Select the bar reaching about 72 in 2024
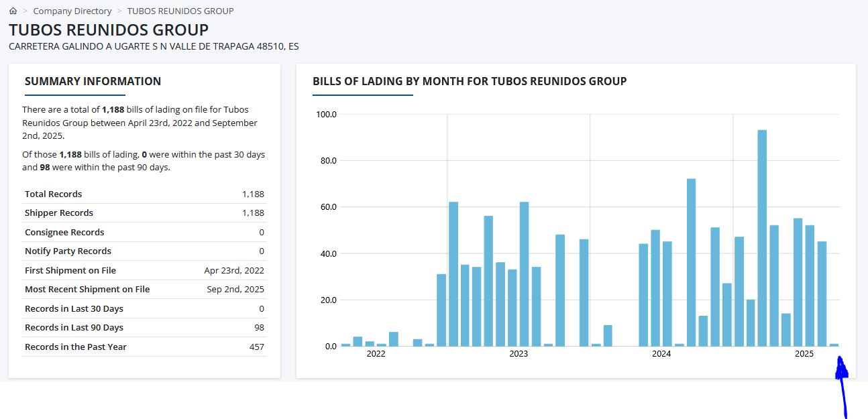Screen dimensions: 868x419 pyautogui.click(x=691, y=263)
